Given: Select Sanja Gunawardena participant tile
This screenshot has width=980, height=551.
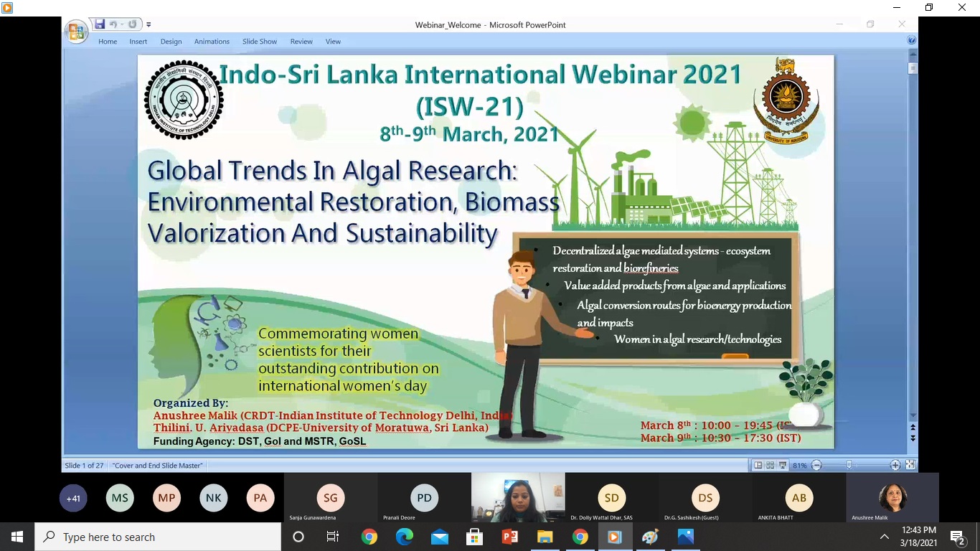Looking at the screenshot, I should point(331,498).
